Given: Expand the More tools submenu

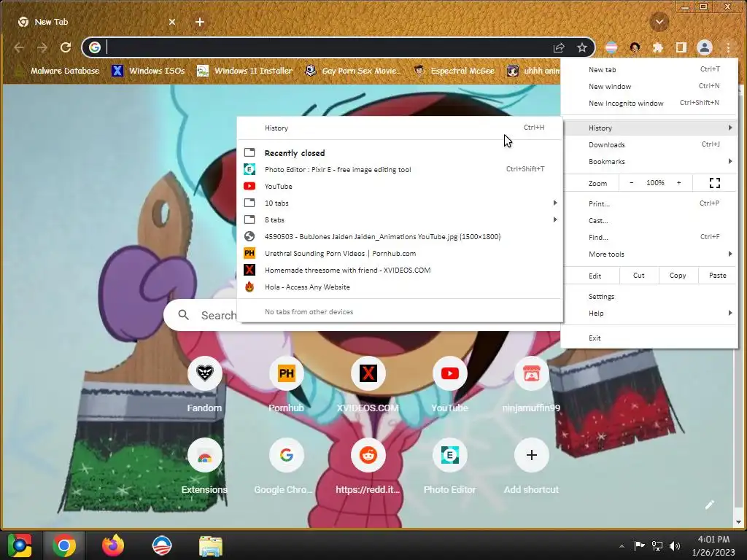Looking at the screenshot, I should click(649, 254).
